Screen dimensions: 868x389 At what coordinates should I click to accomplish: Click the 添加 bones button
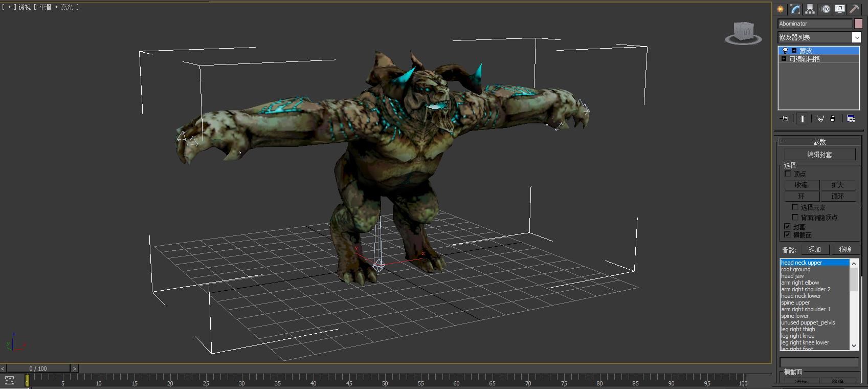coord(815,250)
